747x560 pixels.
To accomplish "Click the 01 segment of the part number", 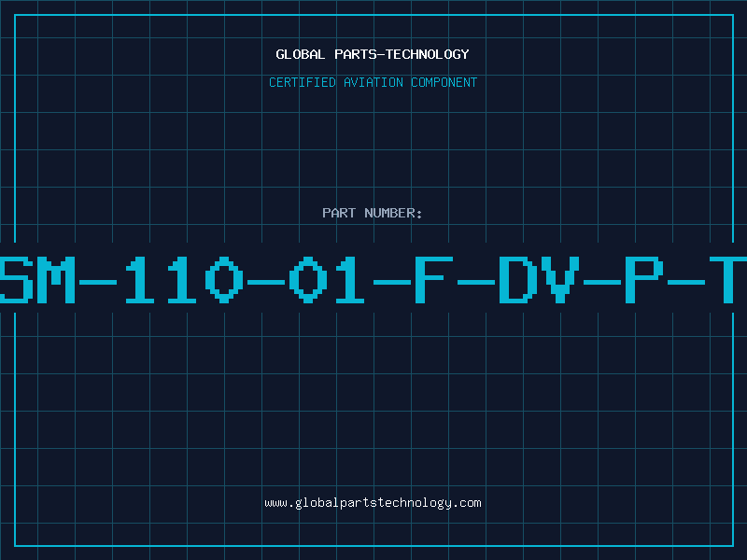I will coord(328,279).
